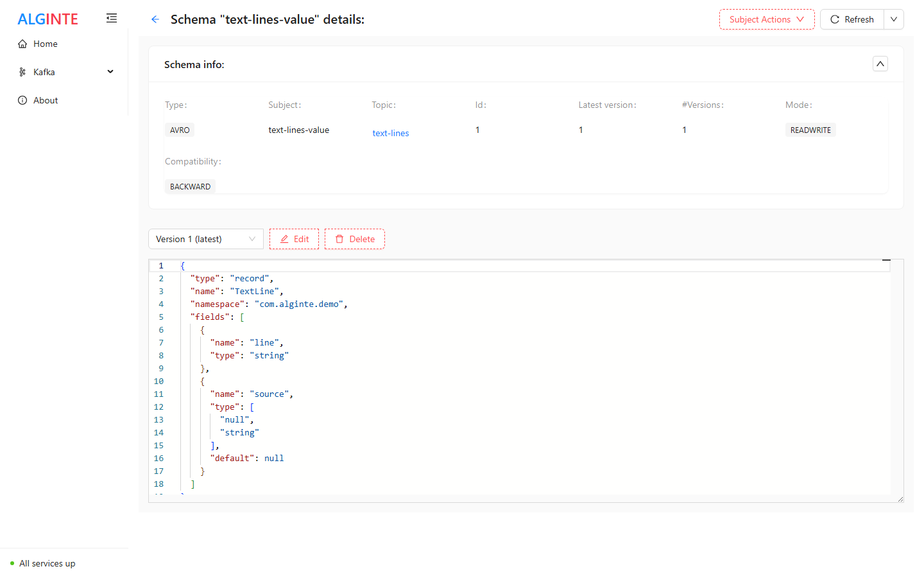Collapse the sidebar menu icon
The image size is (924, 578).
coord(112,19)
